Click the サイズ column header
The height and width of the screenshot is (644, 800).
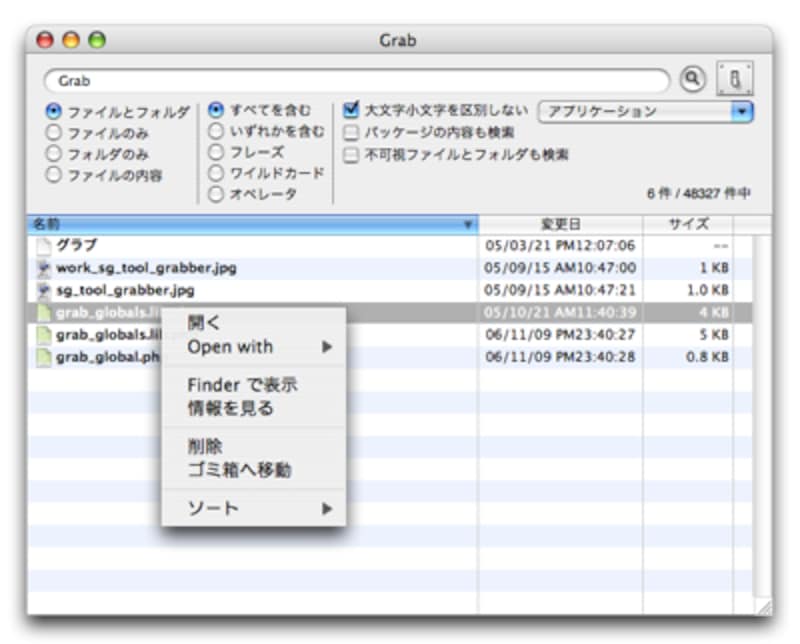[688, 224]
